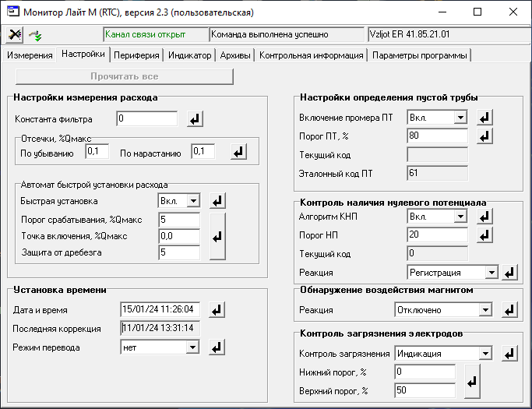532x409 pixels.
Task: Open the Параметры программы tab
Action: [420, 55]
